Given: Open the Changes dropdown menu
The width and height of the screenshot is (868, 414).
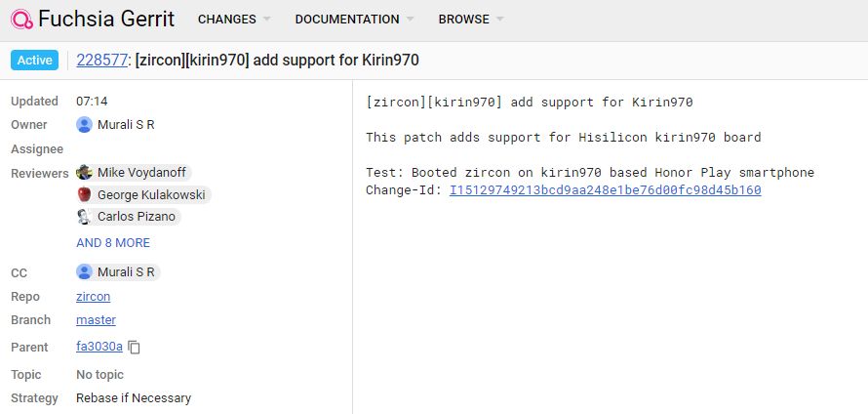Looking at the screenshot, I should (234, 20).
